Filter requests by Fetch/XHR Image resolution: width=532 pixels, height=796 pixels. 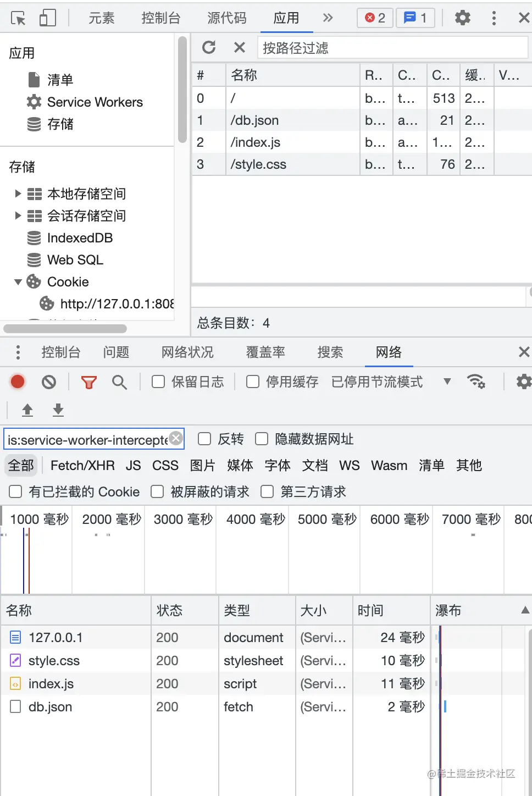pos(82,465)
